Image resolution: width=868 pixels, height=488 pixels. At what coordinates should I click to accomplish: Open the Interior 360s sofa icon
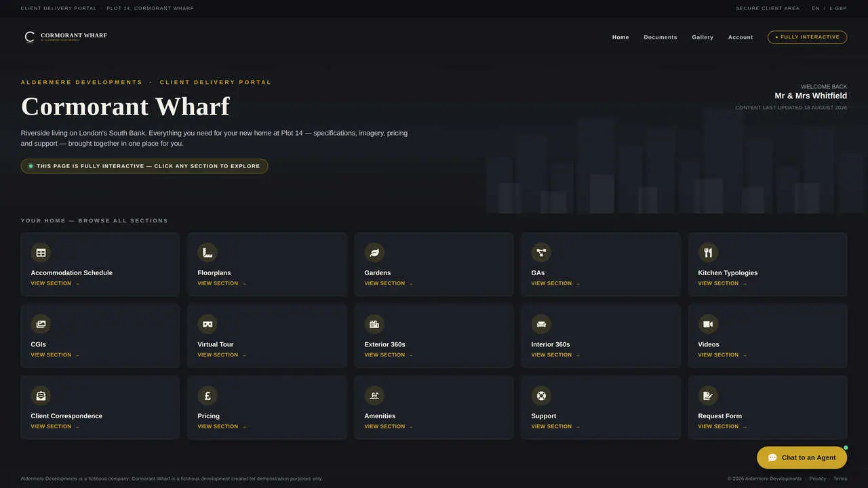point(541,324)
